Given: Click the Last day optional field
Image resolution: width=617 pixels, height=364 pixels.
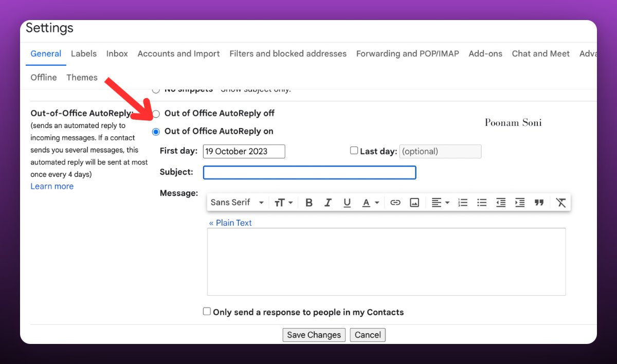Looking at the screenshot, I should pyautogui.click(x=440, y=151).
